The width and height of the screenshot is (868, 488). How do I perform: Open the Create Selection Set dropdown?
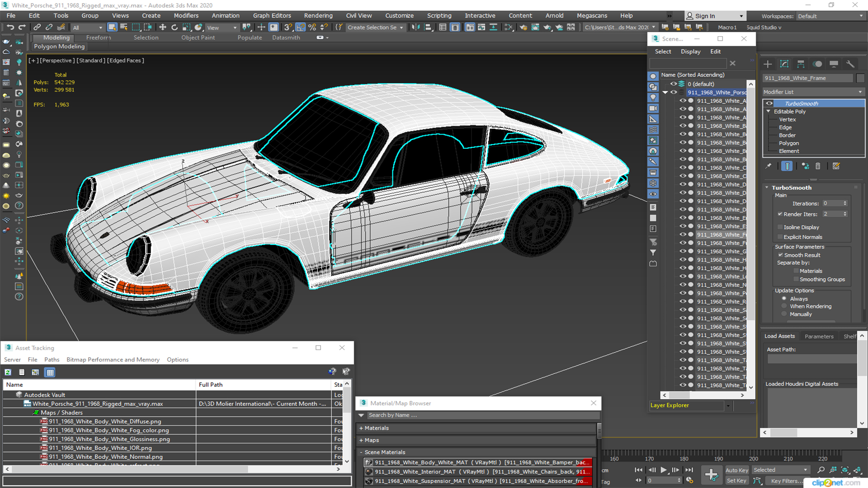click(375, 28)
